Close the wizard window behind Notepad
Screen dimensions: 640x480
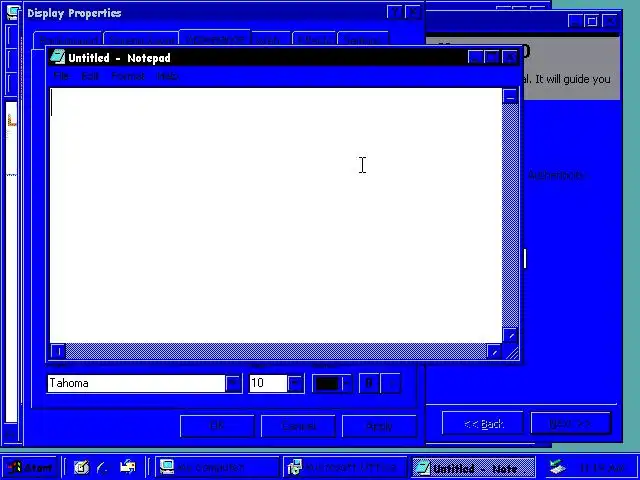pyautogui.click(x=611, y=20)
